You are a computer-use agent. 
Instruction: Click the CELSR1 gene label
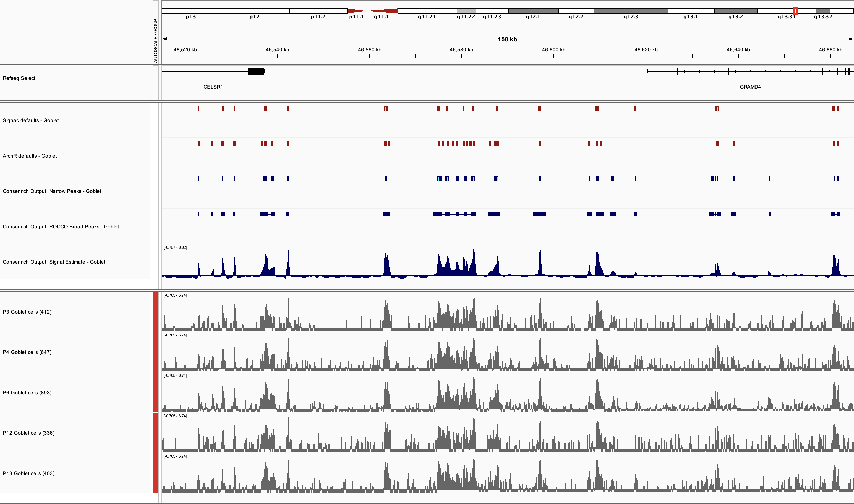(213, 87)
